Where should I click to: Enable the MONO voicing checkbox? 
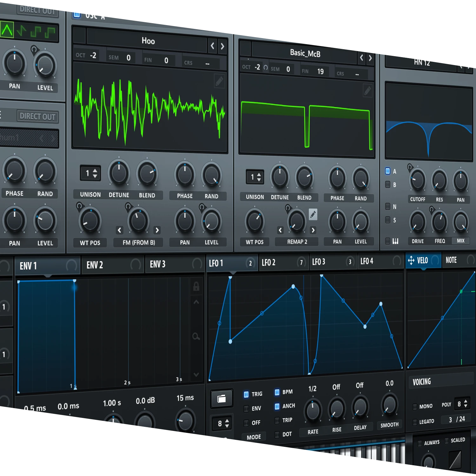coord(415,407)
